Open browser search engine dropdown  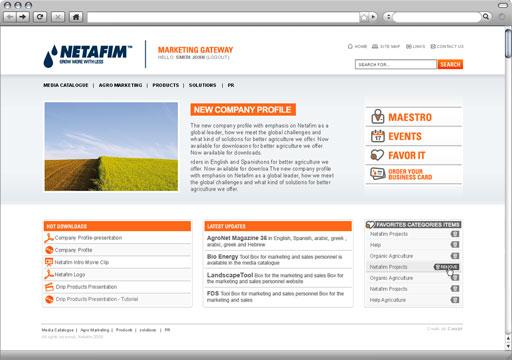point(388,16)
